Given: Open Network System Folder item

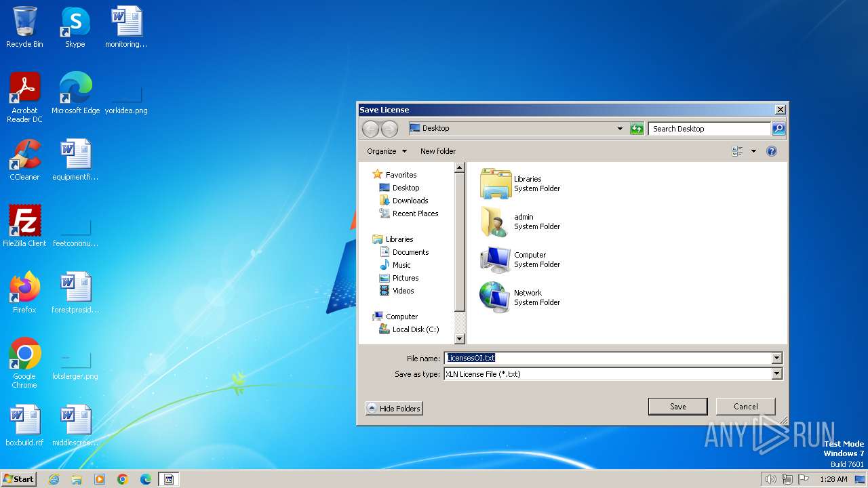Looking at the screenshot, I should tap(521, 298).
